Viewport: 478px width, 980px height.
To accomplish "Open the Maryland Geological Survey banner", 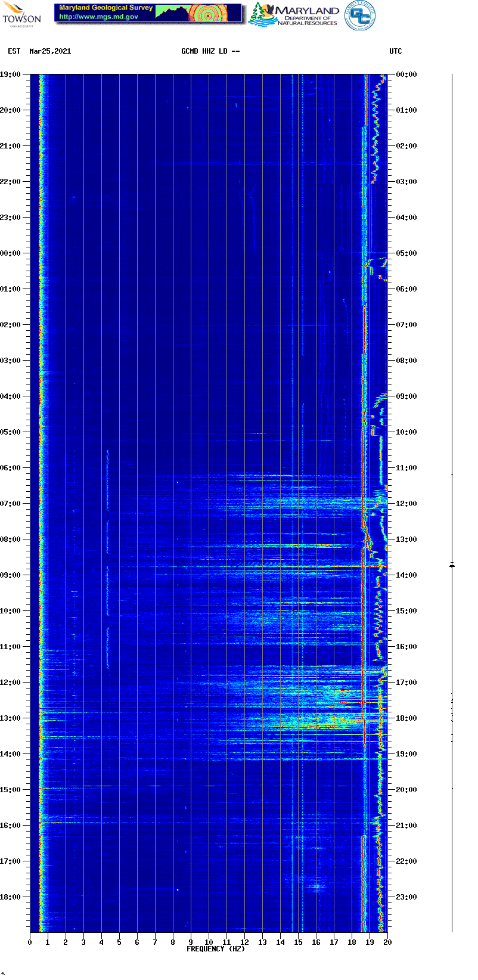I will coord(148,13).
